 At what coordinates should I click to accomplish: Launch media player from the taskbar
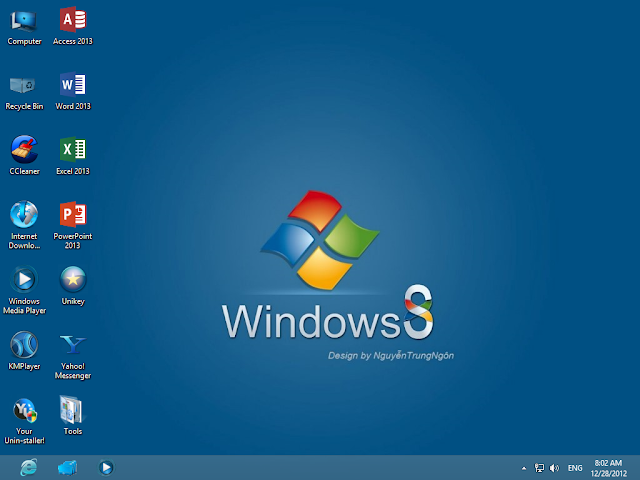click(x=106, y=467)
